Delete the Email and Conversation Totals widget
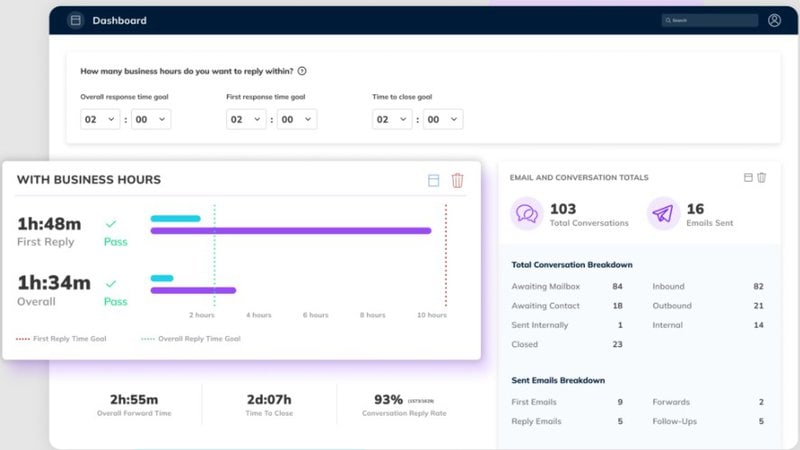Image resolution: width=800 pixels, height=450 pixels. (762, 177)
